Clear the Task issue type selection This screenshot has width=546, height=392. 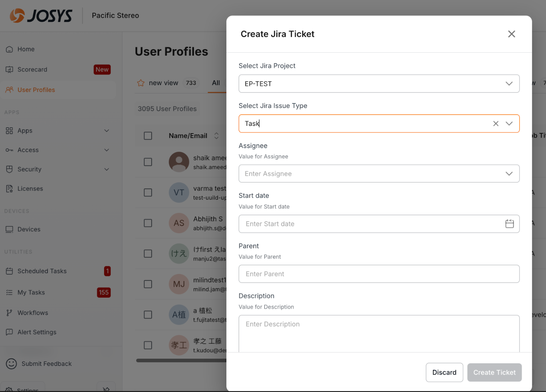pyautogui.click(x=496, y=123)
